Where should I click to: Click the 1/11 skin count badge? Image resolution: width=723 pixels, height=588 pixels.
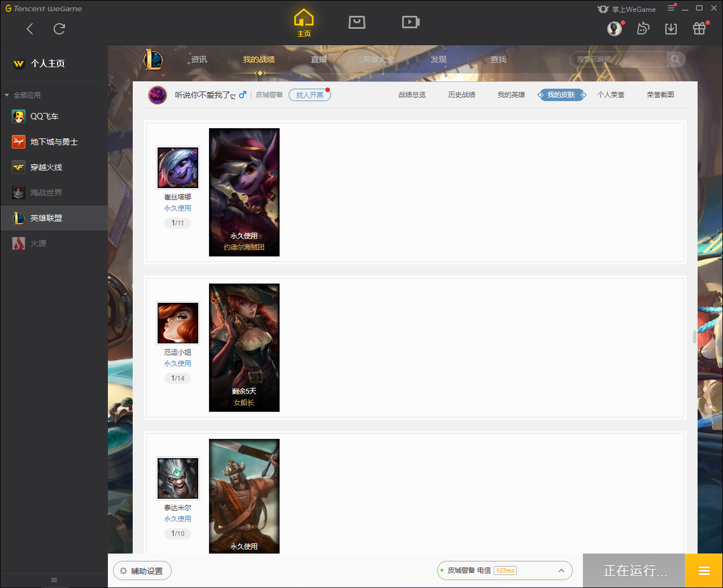click(x=178, y=223)
